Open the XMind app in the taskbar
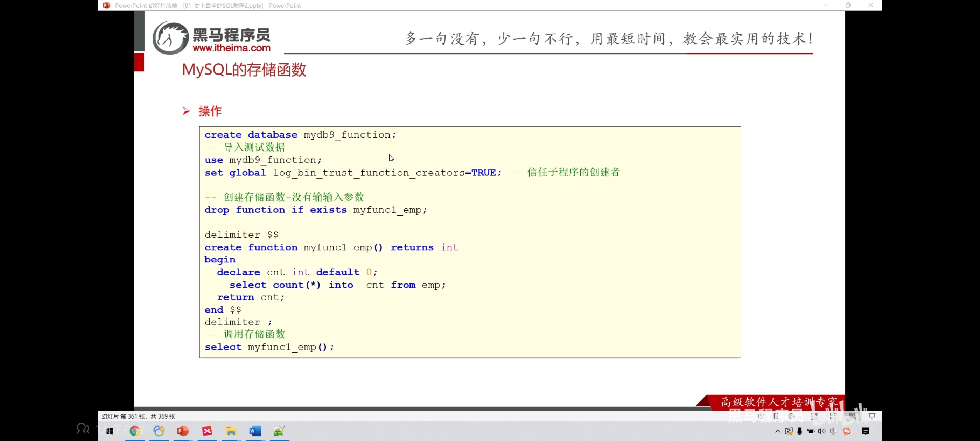Image resolution: width=980 pixels, height=441 pixels. pyautogui.click(x=207, y=431)
